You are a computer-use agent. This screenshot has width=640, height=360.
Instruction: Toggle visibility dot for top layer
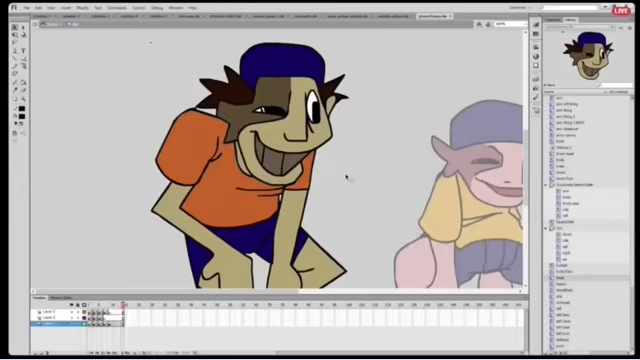72,312
